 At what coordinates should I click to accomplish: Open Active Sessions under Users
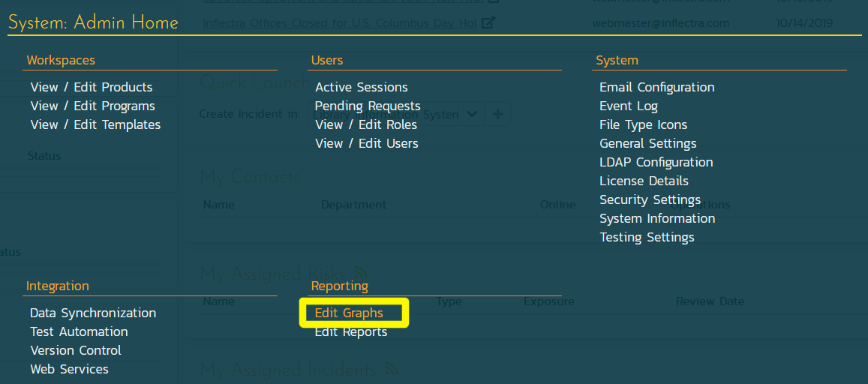pyautogui.click(x=361, y=87)
